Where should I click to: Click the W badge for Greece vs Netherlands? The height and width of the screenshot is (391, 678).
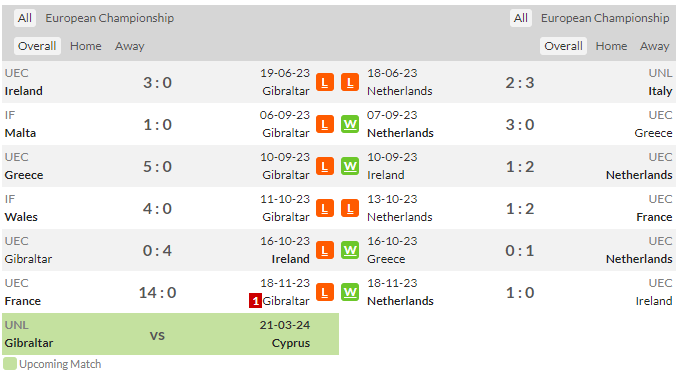pyautogui.click(x=350, y=250)
